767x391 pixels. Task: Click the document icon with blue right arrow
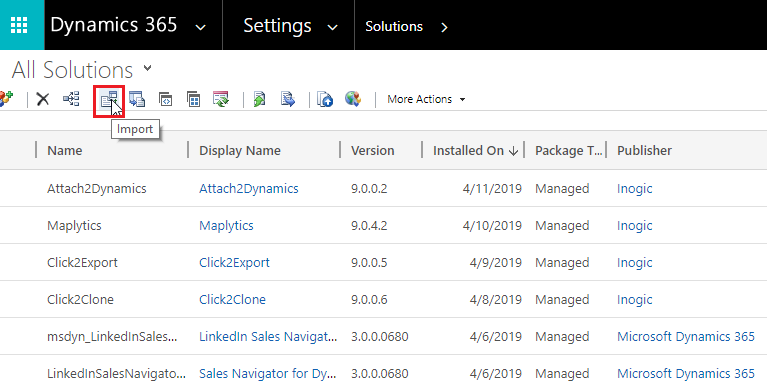pos(288,99)
